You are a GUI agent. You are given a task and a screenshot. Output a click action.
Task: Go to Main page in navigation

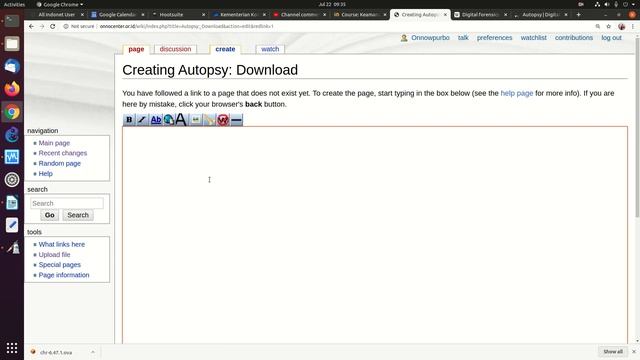pos(54,143)
